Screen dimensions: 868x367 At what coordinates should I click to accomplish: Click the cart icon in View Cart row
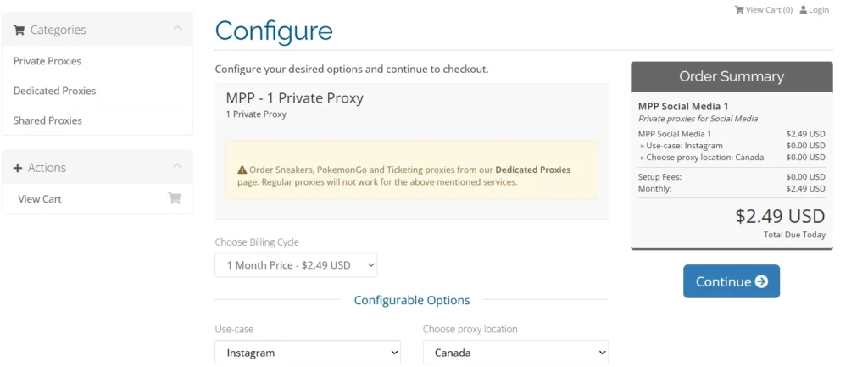point(174,198)
